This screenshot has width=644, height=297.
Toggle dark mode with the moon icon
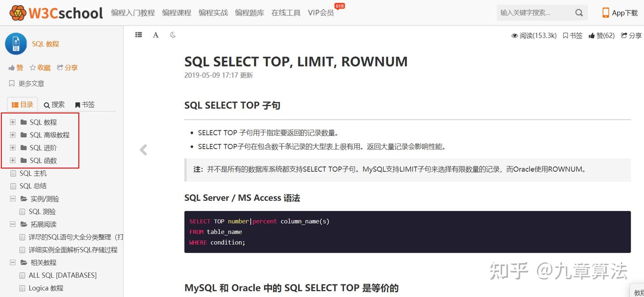tap(173, 34)
